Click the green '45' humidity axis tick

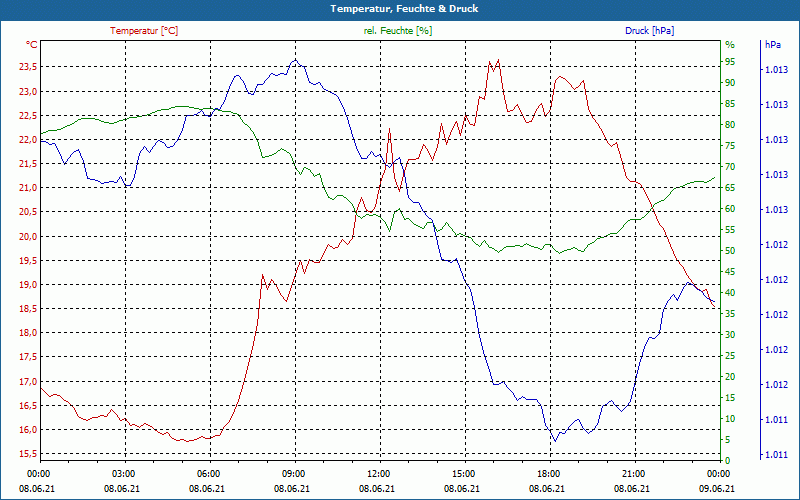(x=730, y=272)
